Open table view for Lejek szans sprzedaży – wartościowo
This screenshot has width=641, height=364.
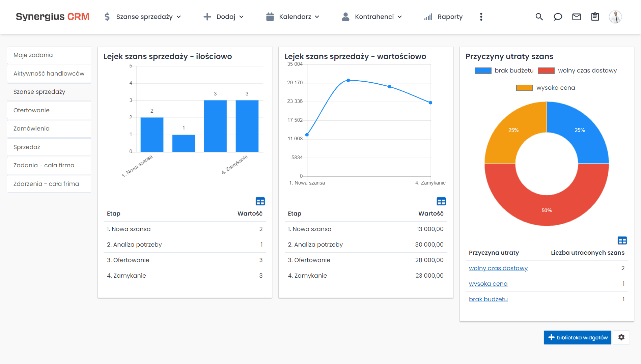[x=441, y=201]
